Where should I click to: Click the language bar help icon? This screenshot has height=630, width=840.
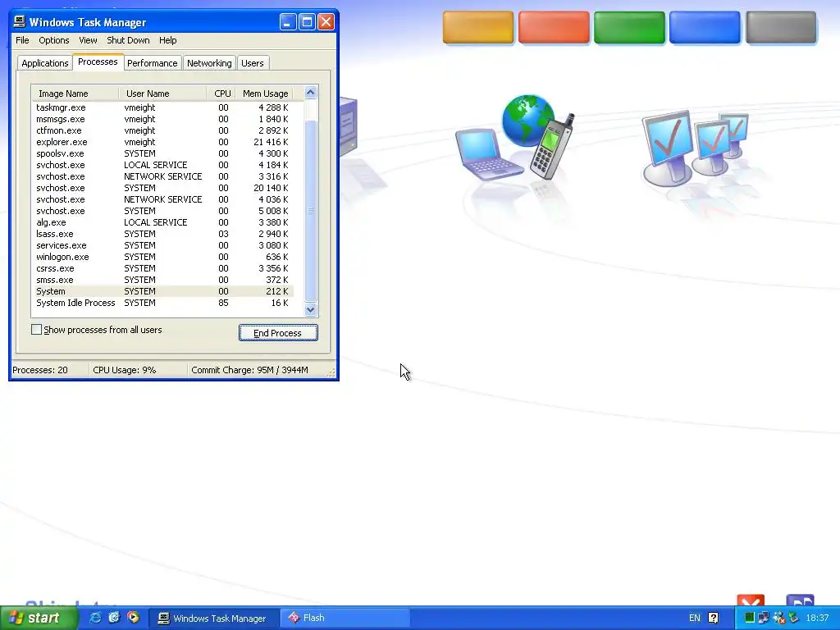click(x=714, y=618)
